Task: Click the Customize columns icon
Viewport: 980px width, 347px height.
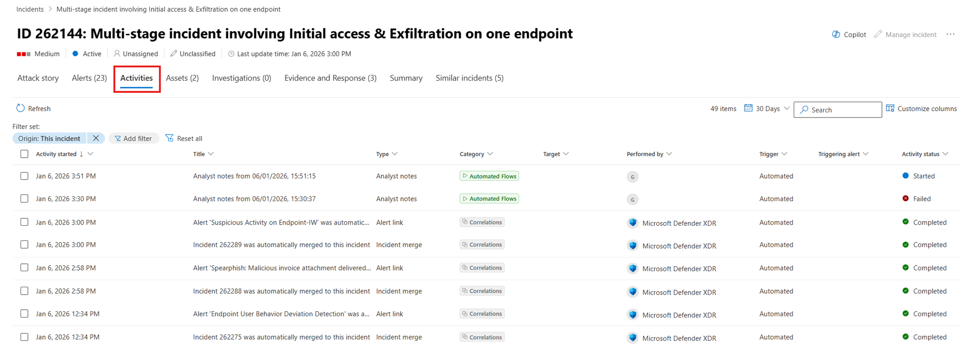Action: pyautogui.click(x=890, y=108)
